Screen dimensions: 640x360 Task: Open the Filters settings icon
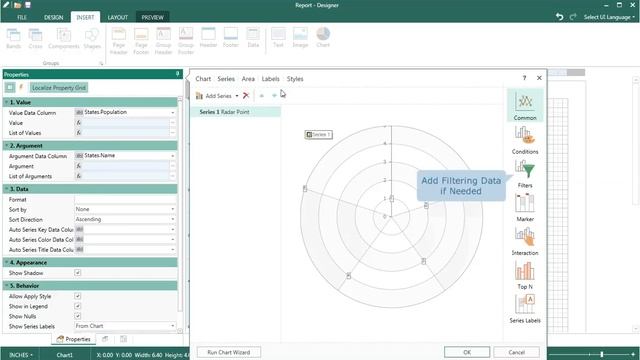click(x=525, y=174)
